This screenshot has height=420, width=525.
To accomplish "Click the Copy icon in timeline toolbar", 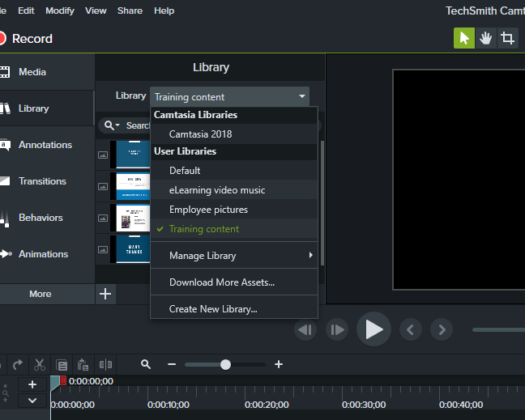I will tap(62, 365).
